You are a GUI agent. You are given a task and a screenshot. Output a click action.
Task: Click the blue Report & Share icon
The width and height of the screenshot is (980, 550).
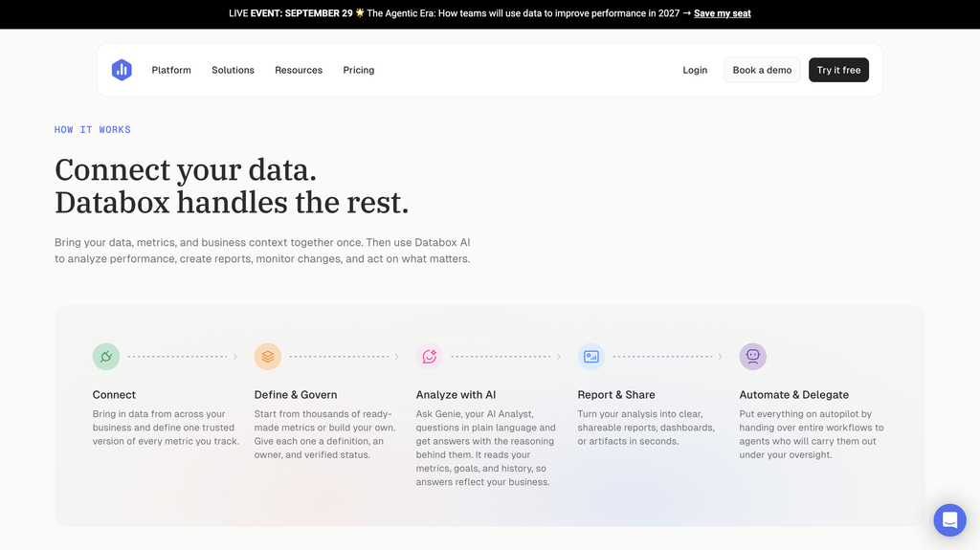point(591,357)
